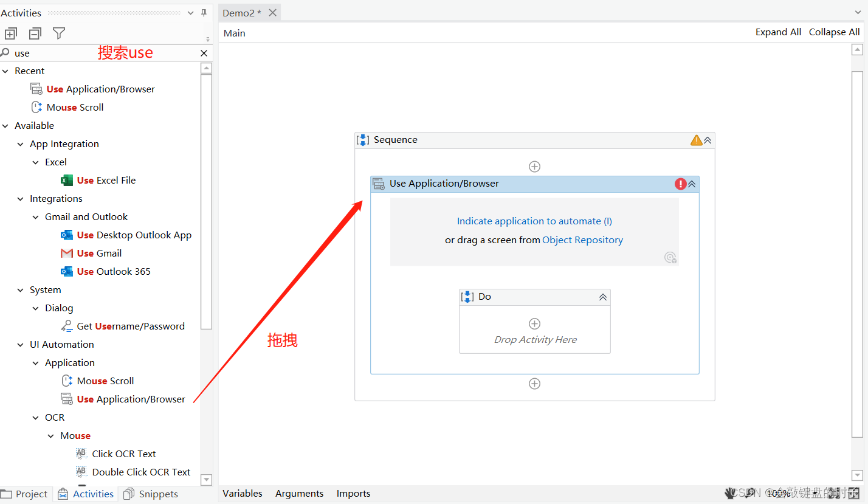Open the Variables panel

coord(243,493)
